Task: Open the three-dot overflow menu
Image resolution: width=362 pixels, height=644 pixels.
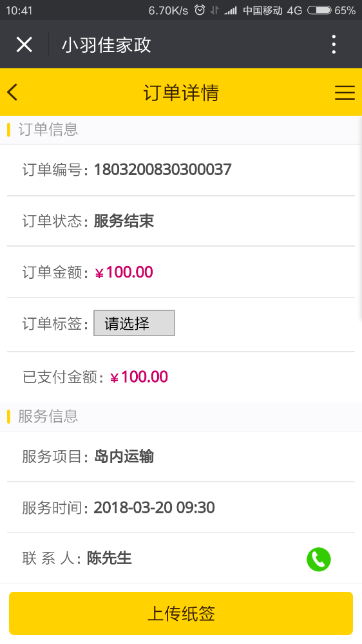Action: click(x=334, y=44)
